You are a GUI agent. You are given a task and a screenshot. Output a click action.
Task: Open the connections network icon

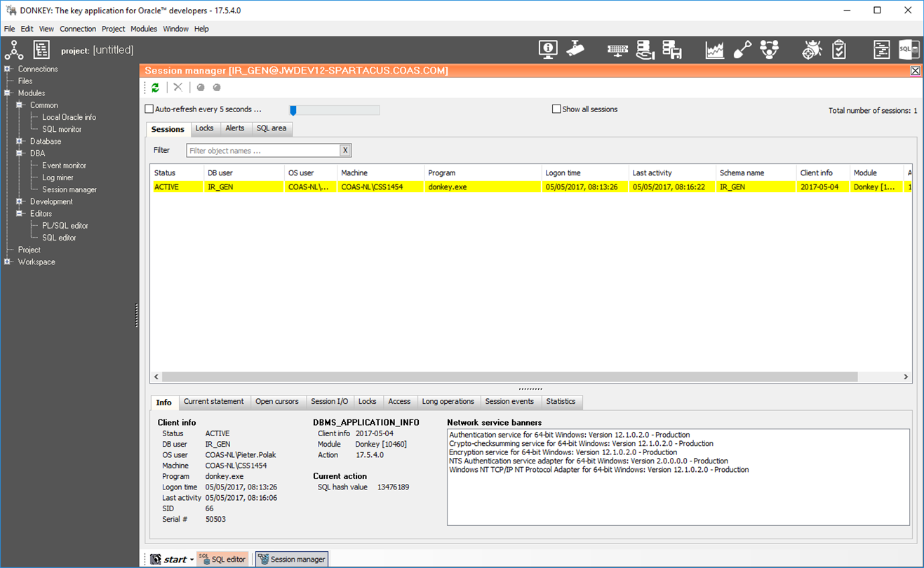tap(14, 50)
